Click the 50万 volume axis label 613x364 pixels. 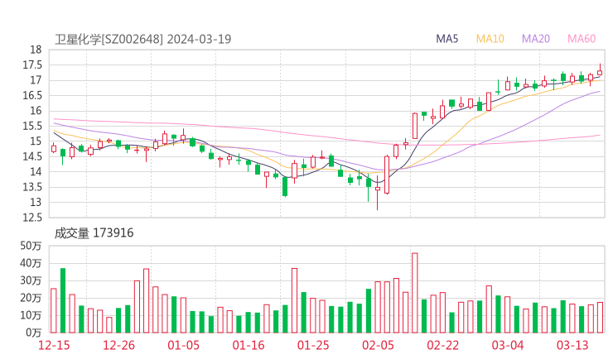pyautogui.click(x=31, y=246)
